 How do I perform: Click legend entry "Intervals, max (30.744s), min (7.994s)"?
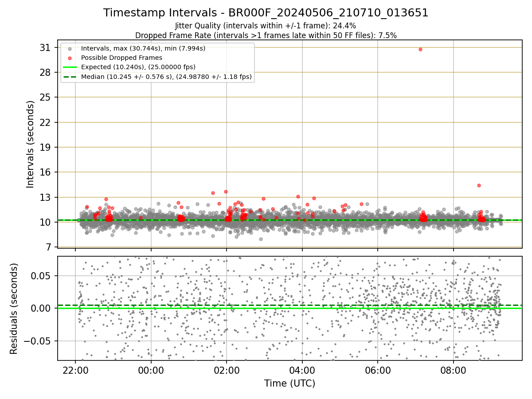[143, 48]
